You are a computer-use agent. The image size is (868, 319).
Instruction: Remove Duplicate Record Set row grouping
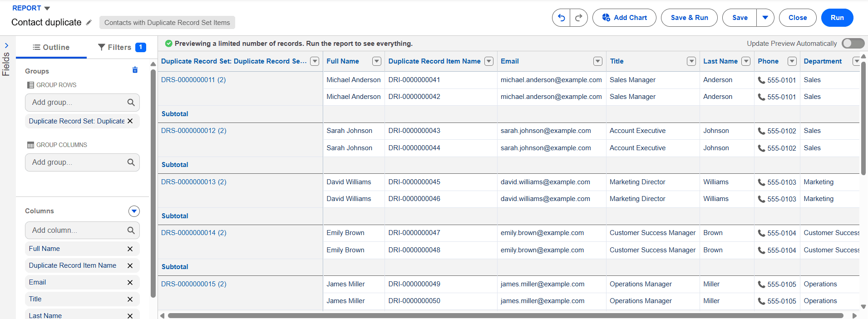click(130, 121)
